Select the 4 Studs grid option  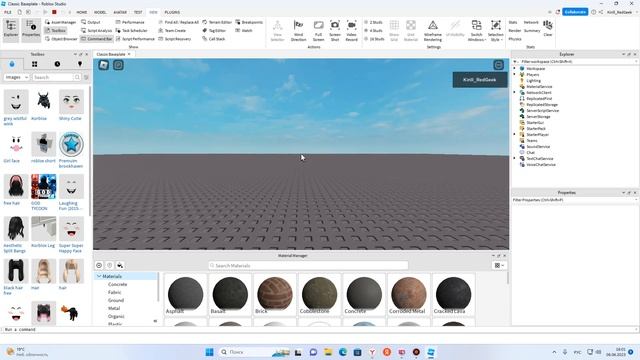[x=373, y=31]
